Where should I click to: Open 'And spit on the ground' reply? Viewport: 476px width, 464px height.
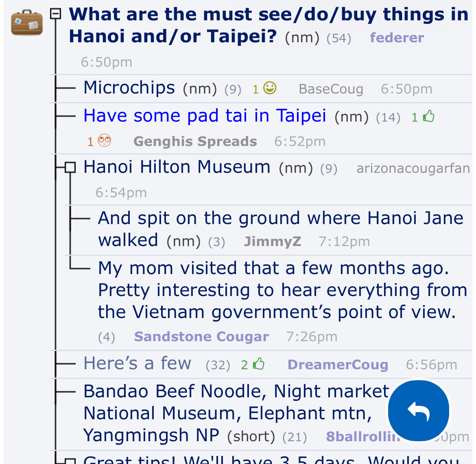coord(280,218)
